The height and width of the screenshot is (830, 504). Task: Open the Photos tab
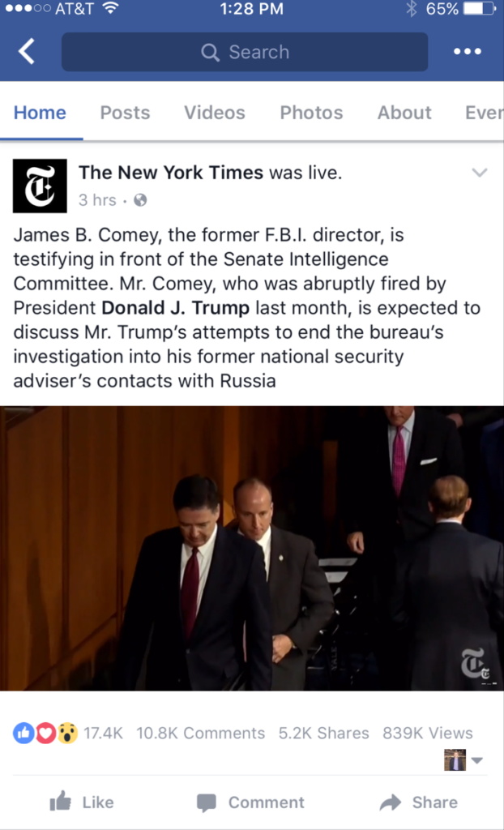click(x=311, y=113)
